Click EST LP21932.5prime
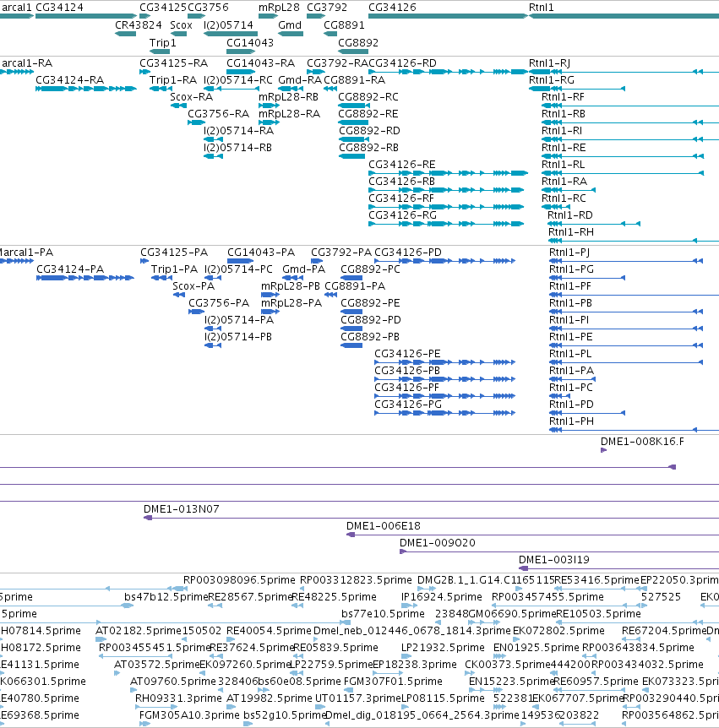 click(x=443, y=647)
